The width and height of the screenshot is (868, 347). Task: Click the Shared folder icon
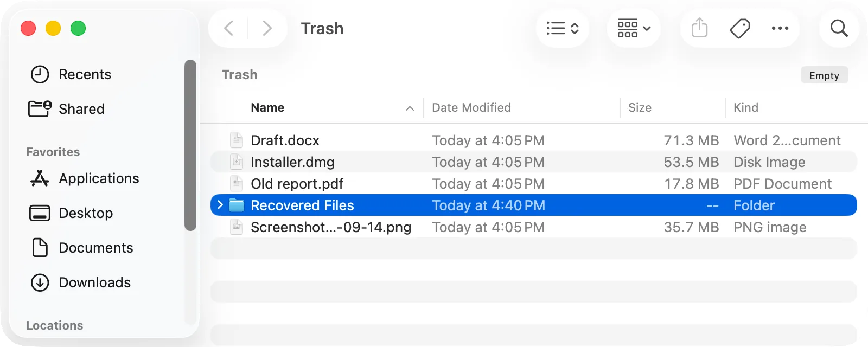coord(40,108)
